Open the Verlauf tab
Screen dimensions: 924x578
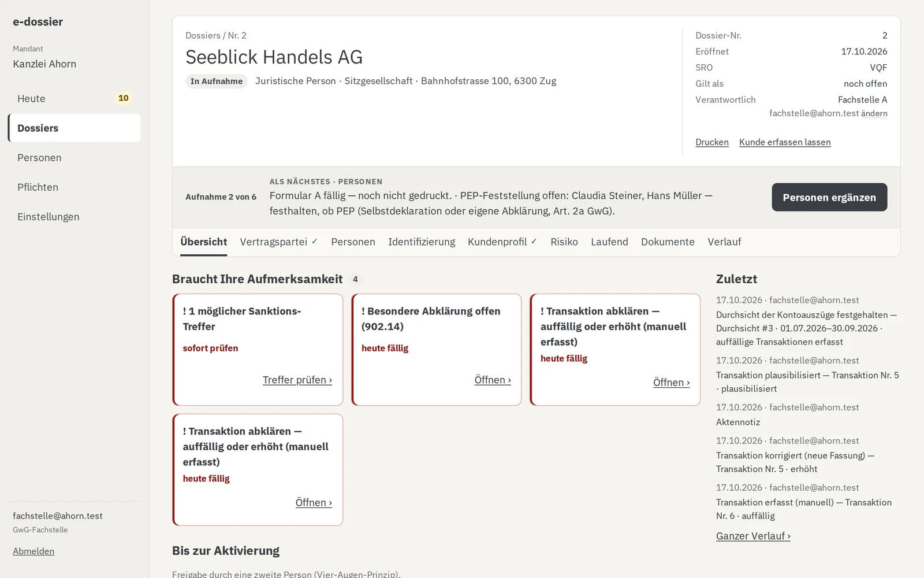724,242
